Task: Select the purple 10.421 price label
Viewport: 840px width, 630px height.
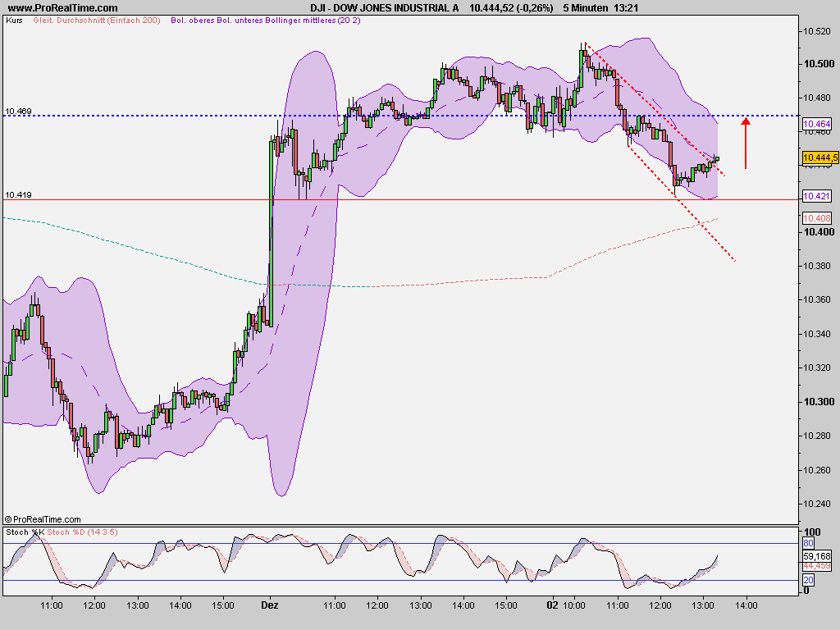Action: 819,195
